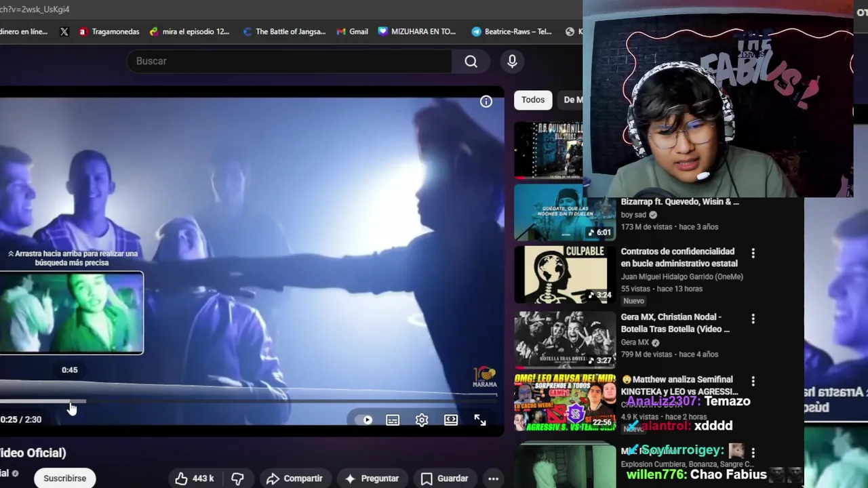Open the video info card icon
868x488 pixels.
(486, 102)
